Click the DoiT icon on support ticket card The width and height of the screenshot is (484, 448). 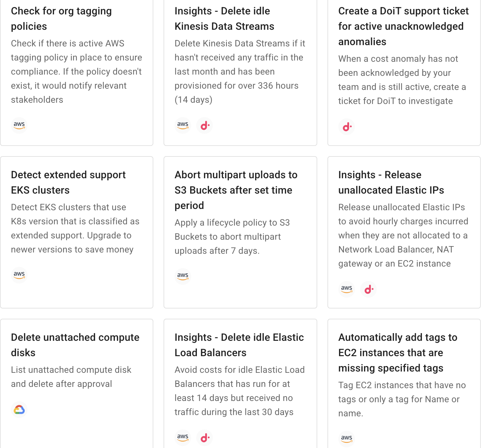tap(347, 127)
